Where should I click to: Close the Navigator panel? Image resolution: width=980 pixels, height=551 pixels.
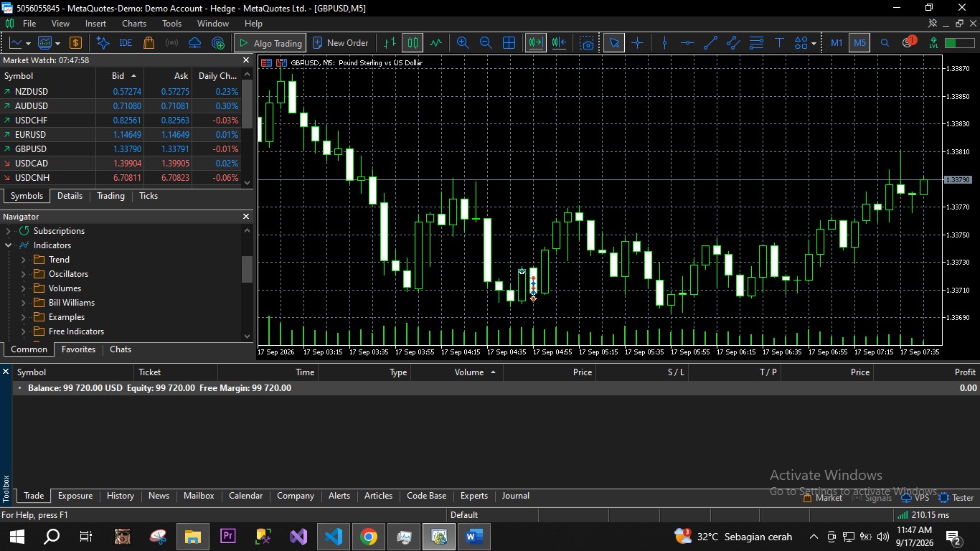pos(246,217)
